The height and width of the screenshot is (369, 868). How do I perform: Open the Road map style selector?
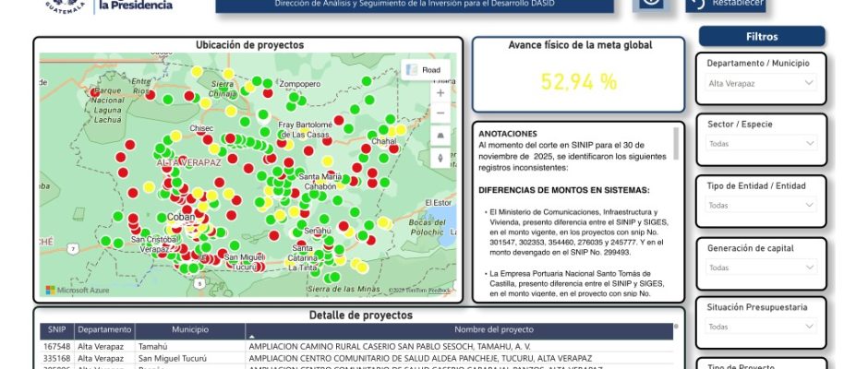pyautogui.click(x=425, y=69)
